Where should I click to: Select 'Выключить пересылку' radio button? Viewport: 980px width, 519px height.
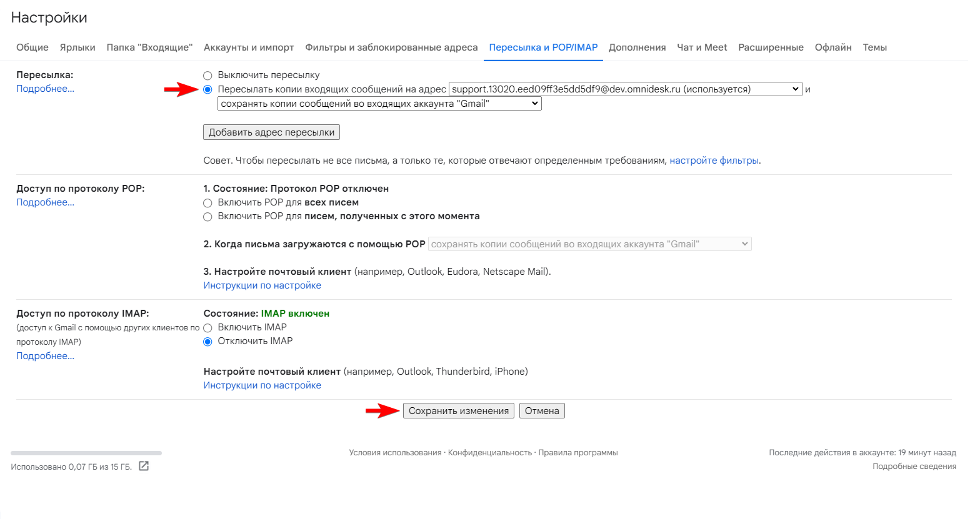pyautogui.click(x=207, y=76)
